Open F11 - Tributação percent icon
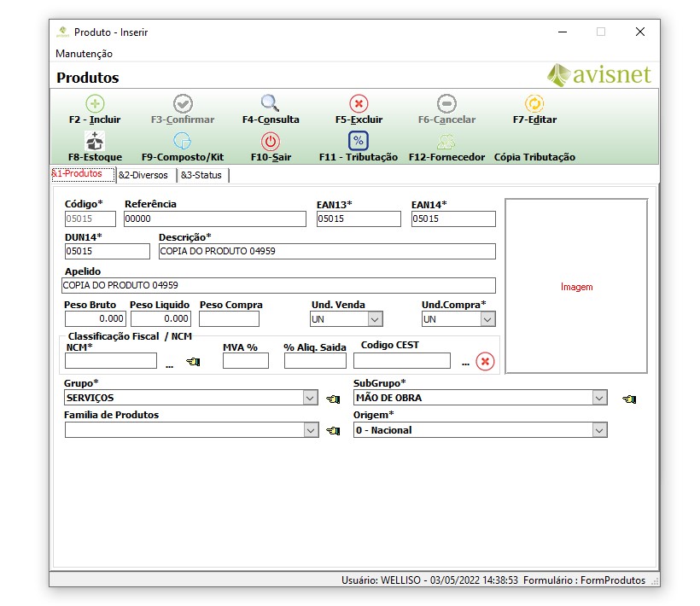 point(359,141)
